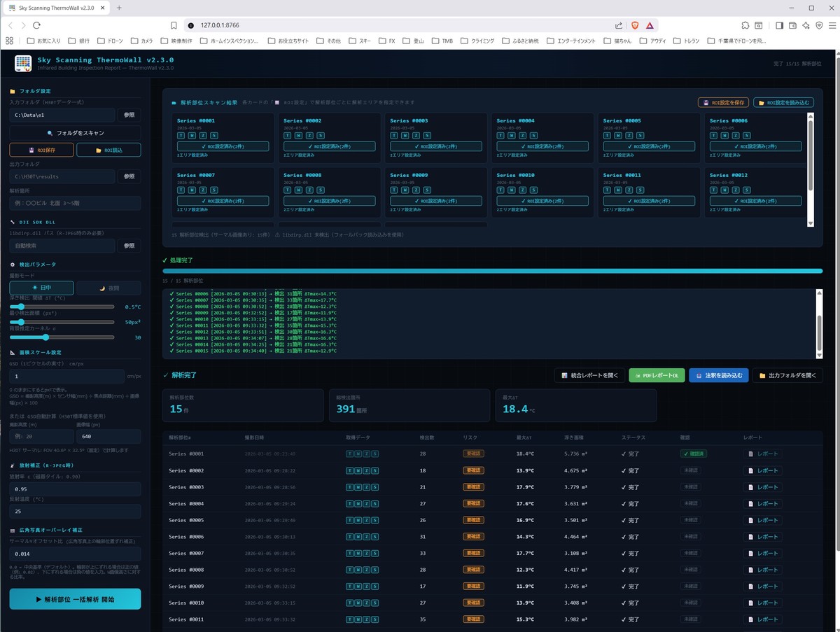Click the Sky Scanning ThermoWall logo icon

point(23,63)
